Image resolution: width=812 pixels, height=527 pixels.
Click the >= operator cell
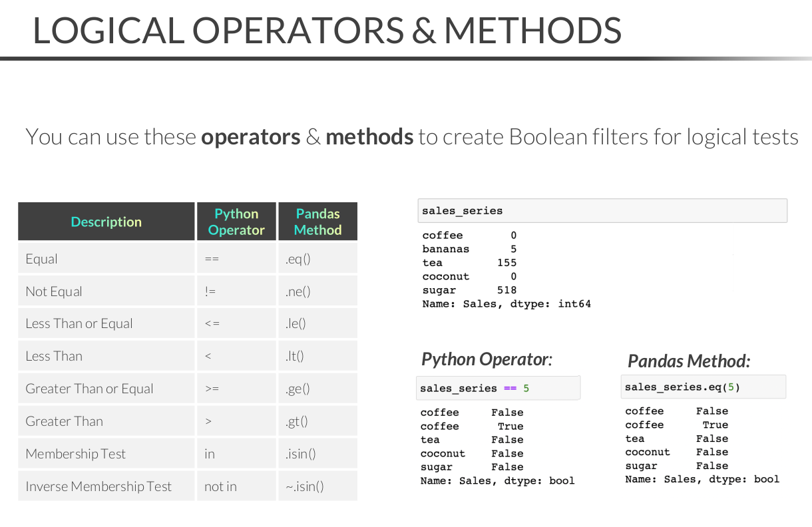click(236, 389)
